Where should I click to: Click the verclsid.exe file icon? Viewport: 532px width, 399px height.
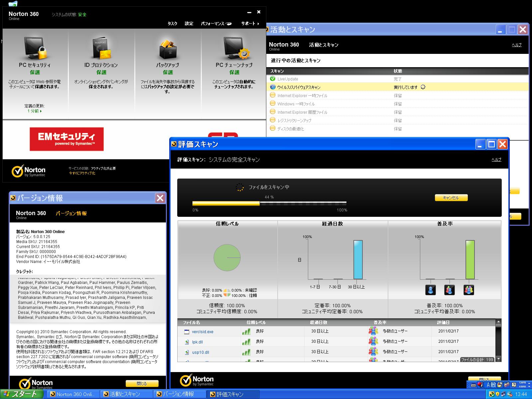[187, 332]
